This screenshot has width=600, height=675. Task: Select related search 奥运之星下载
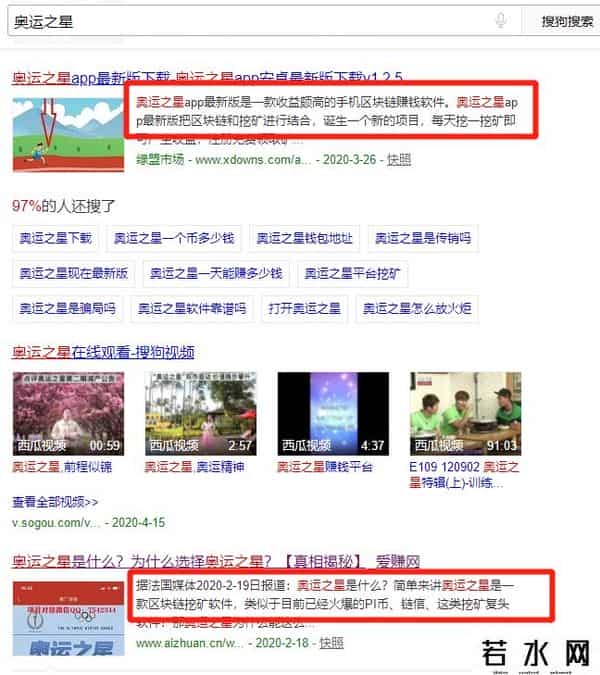(56, 238)
